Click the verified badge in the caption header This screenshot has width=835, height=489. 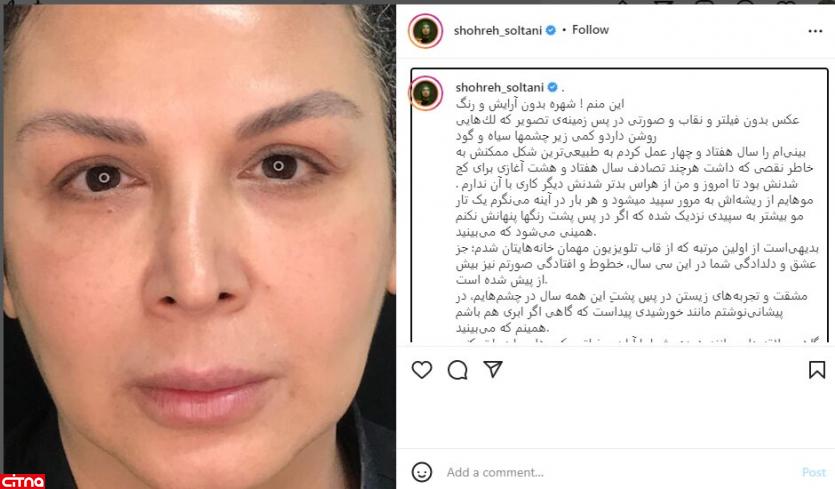[553, 87]
